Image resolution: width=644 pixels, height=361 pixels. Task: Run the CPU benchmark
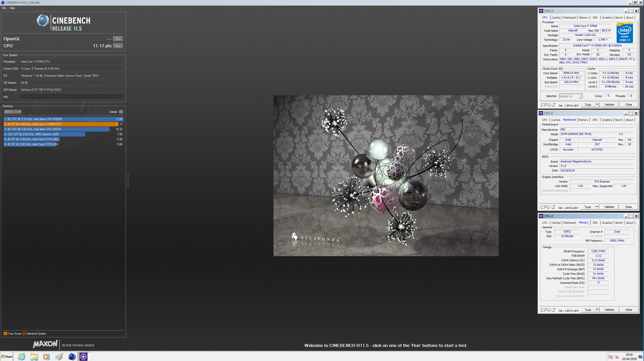pos(118,46)
